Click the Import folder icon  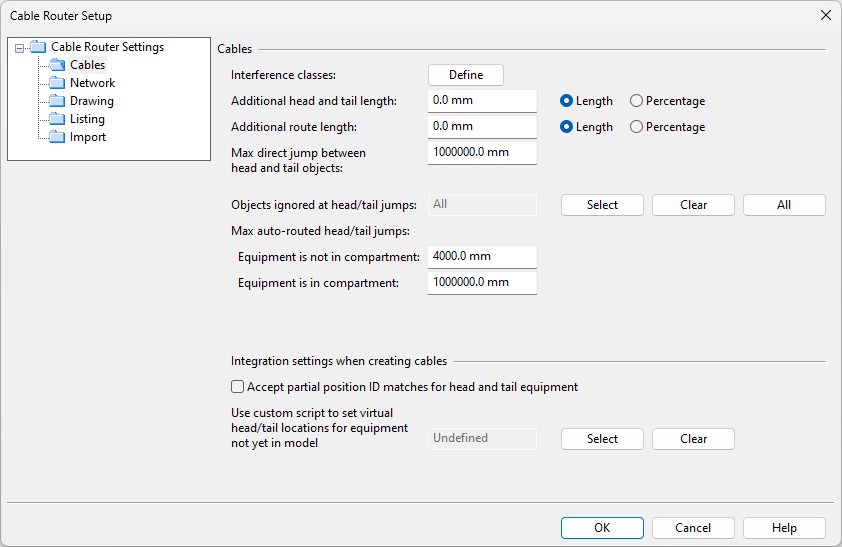[x=57, y=137]
